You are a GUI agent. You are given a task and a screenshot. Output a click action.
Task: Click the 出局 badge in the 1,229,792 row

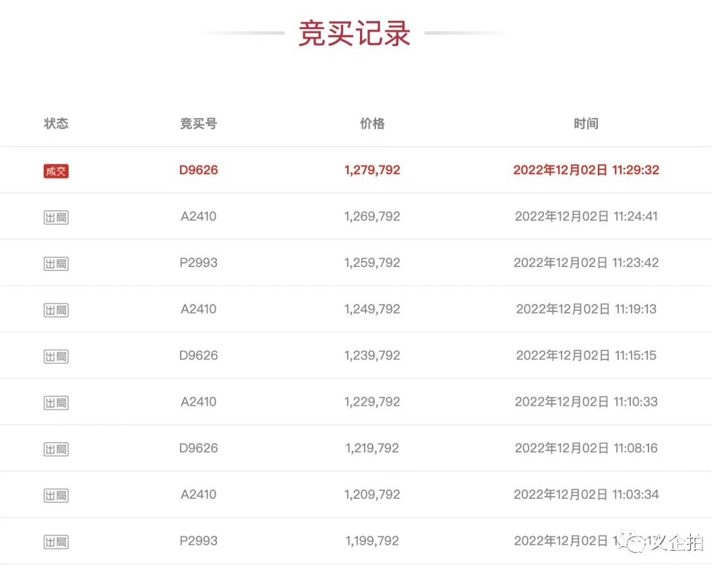coord(56,402)
